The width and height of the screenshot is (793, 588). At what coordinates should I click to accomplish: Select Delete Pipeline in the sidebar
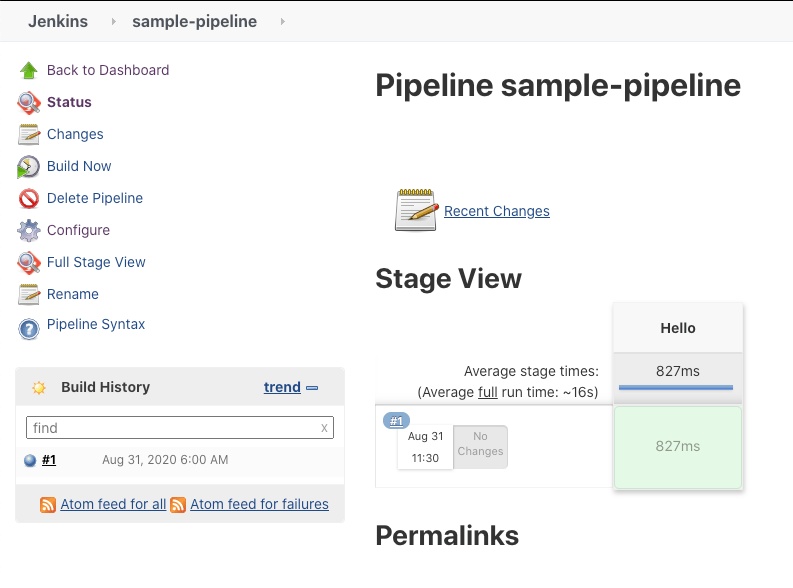click(95, 198)
